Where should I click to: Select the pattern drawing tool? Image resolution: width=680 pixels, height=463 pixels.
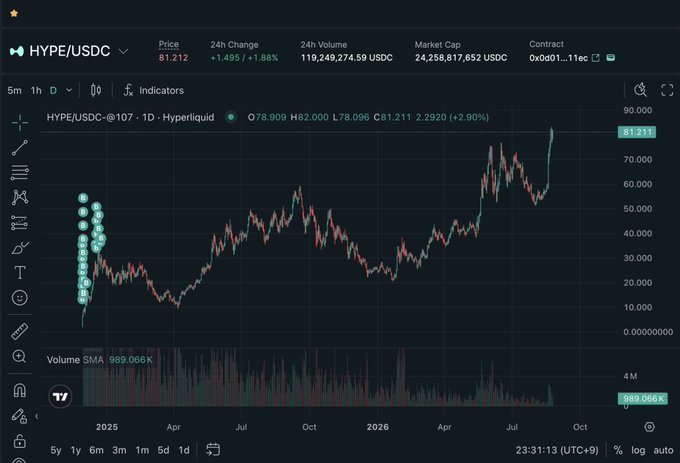20,197
